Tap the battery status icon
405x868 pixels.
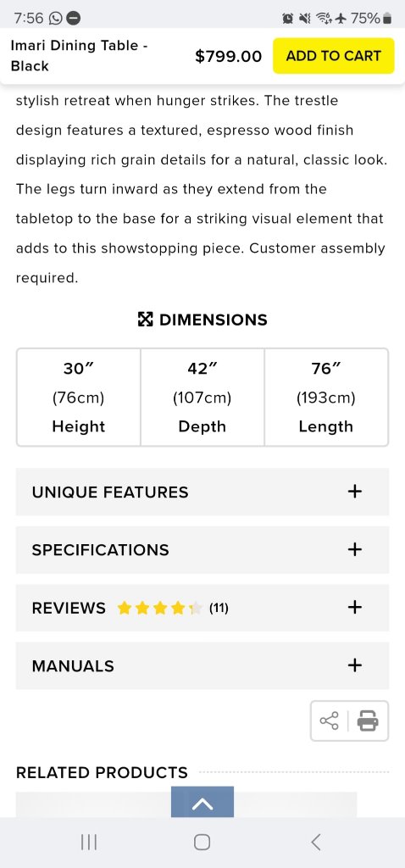tap(387, 19)
